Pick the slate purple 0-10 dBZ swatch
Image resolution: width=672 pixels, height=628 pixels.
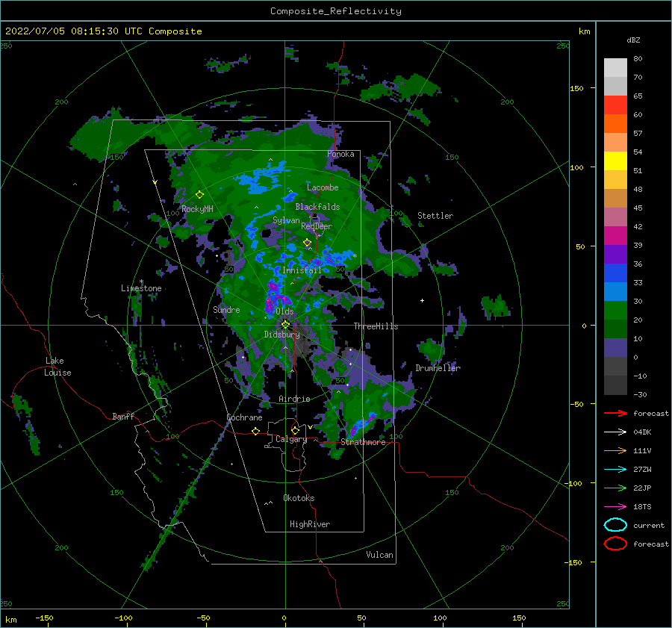point(615,348)
